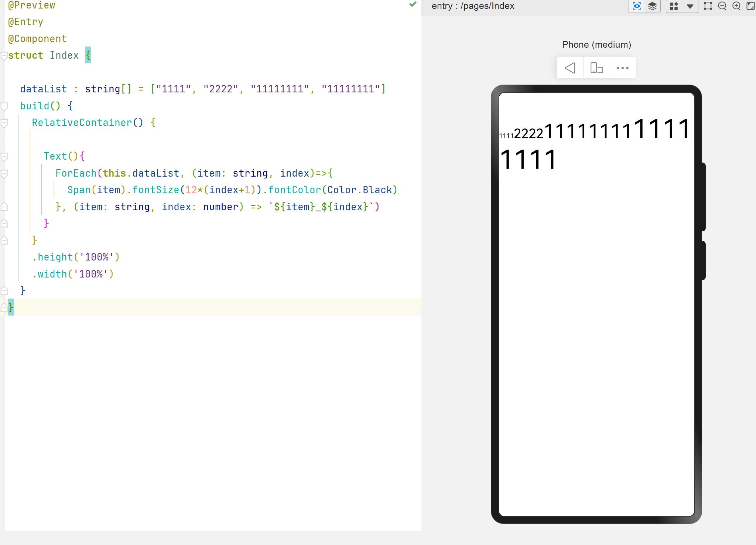756x545 pixels.
Task: Click the back navigation arrow icon
Action: pyautogui.click(x=570, y=68)
